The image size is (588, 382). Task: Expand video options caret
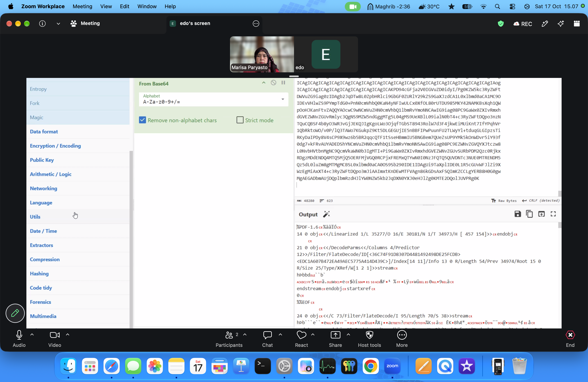coord(67,335)
